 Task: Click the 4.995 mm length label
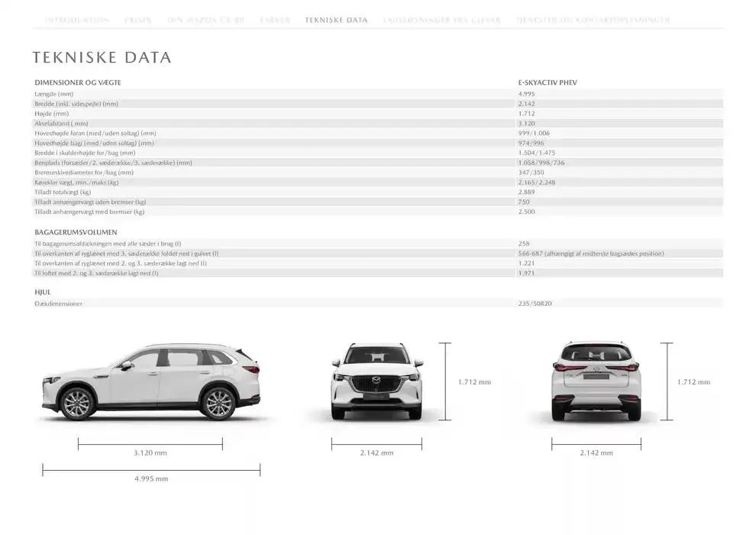150,478
